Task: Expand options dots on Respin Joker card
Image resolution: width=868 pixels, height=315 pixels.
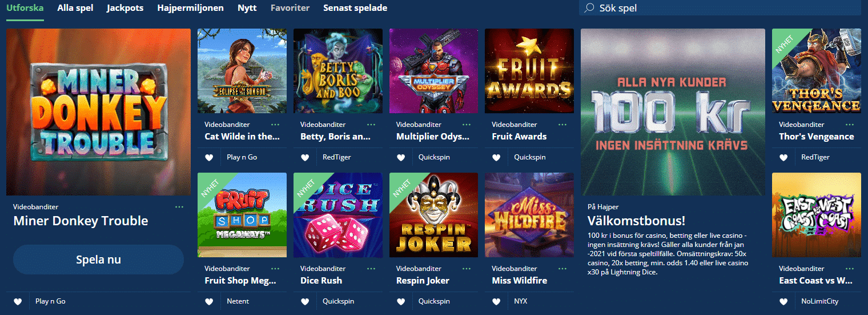Action: (467, 268)
